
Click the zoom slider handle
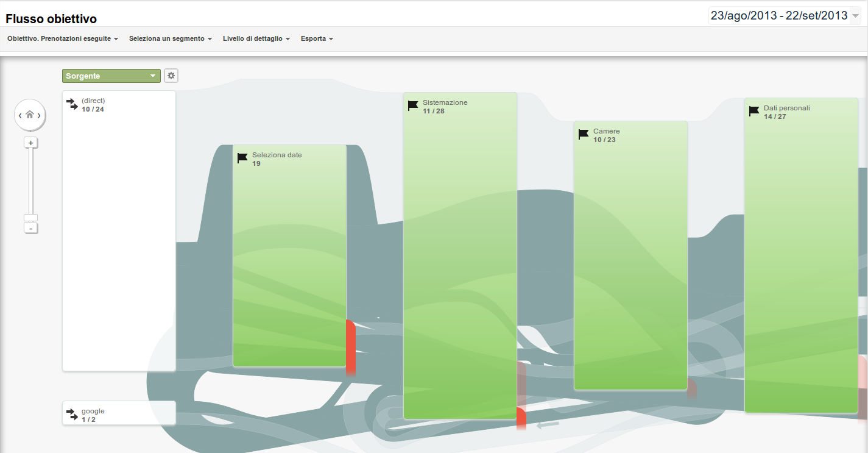(31, 218)
